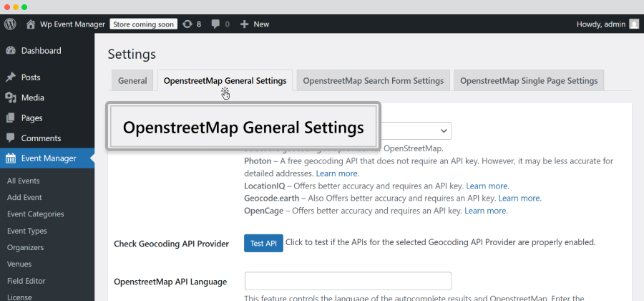Open the Venues submenu

tap(19, 264)
